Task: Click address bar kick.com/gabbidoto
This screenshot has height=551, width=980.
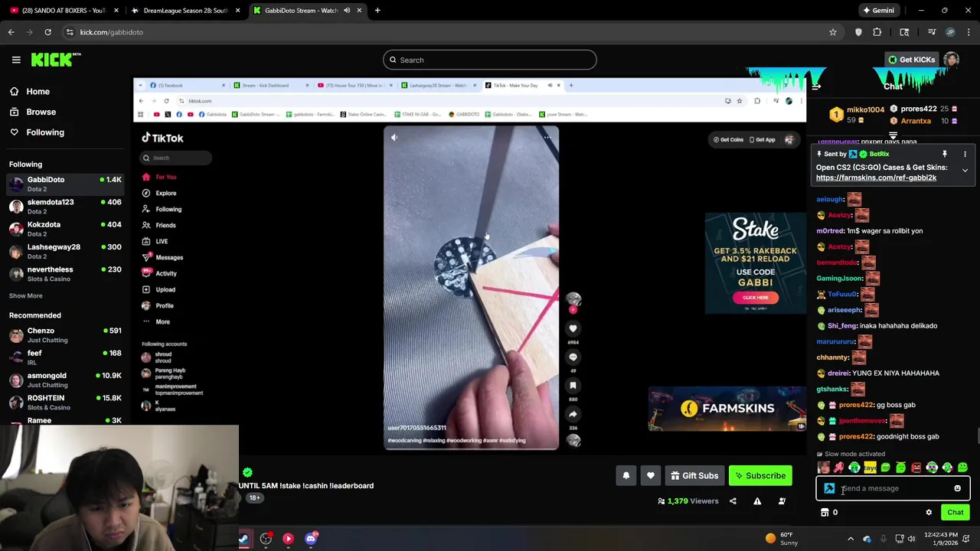Action: point(112,32)
